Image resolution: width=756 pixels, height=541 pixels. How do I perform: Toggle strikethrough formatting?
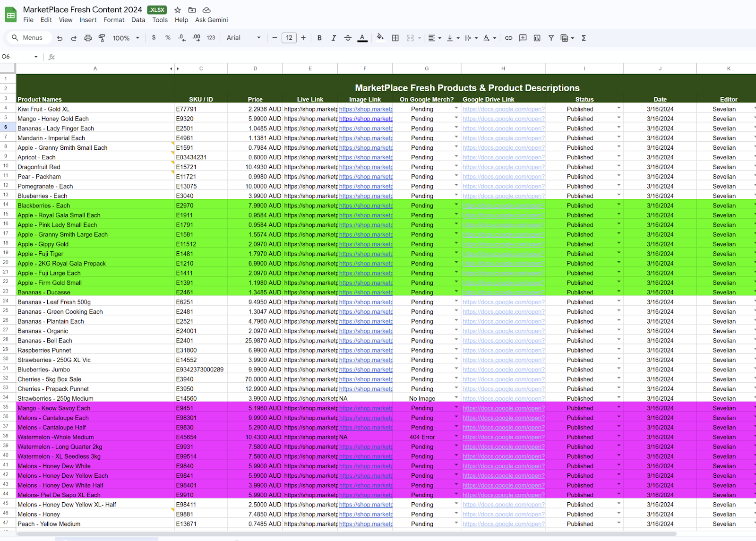tap(348, 38)
